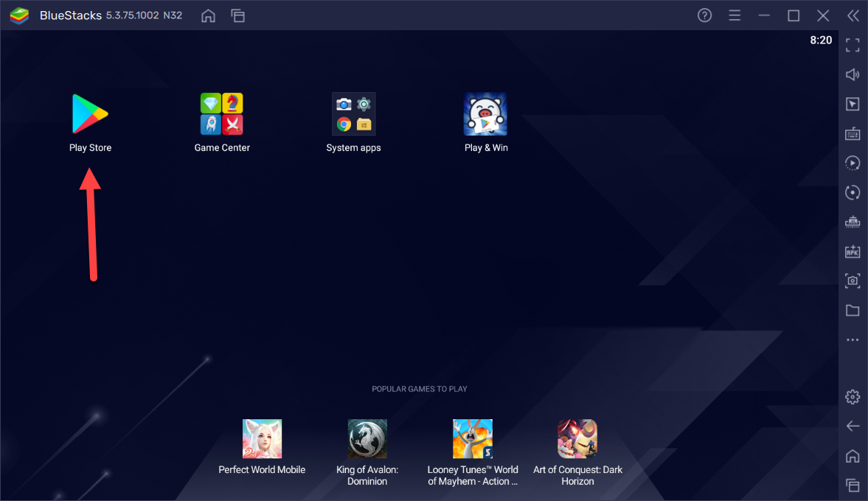Viewport: 868px width, 501px height.
Task: Open BlueStacks settings gear icon
Action: (853, 397)
